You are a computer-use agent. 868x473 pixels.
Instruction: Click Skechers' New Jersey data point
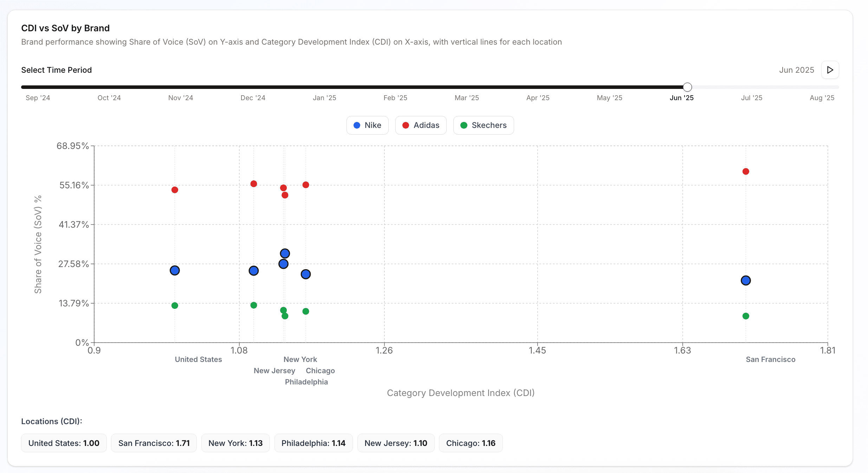pos(254,305)
